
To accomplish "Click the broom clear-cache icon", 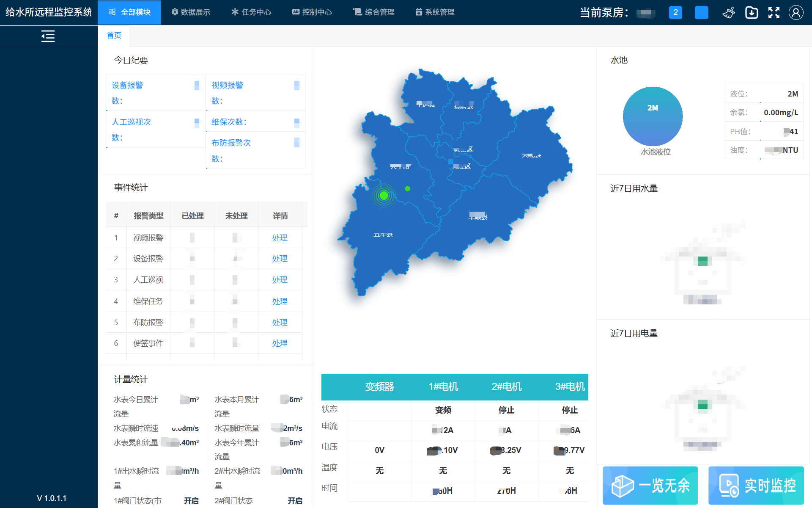I will [x=729, y=13].
